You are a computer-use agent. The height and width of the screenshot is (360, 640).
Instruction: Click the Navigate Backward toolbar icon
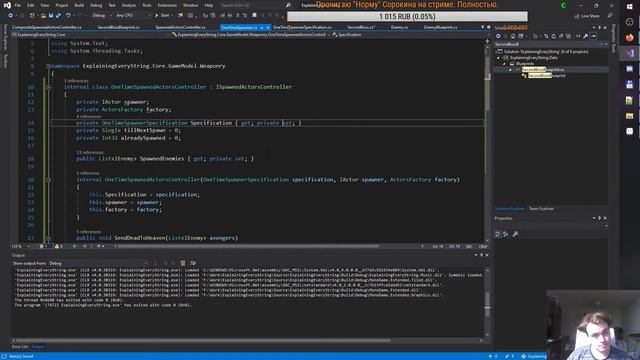pos(11,16)
